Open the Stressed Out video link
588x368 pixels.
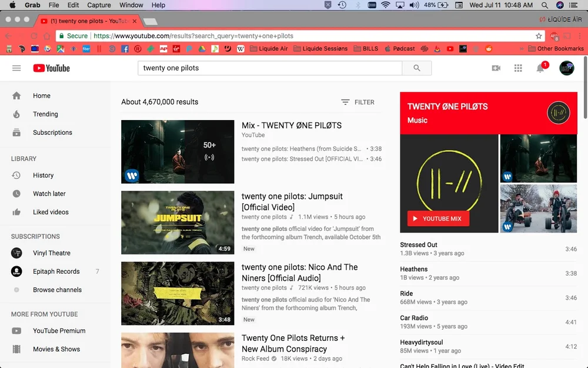[x=419, y=244]
